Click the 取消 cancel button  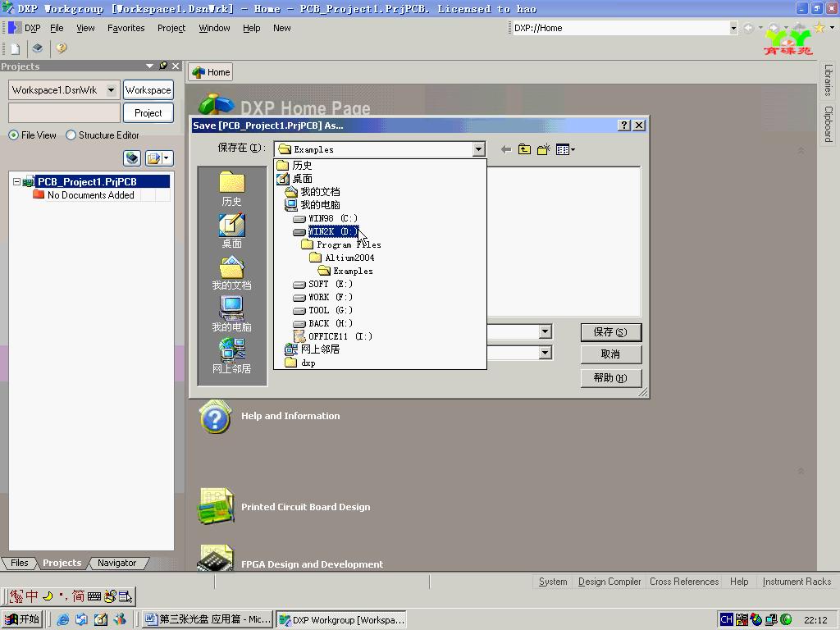610,354
